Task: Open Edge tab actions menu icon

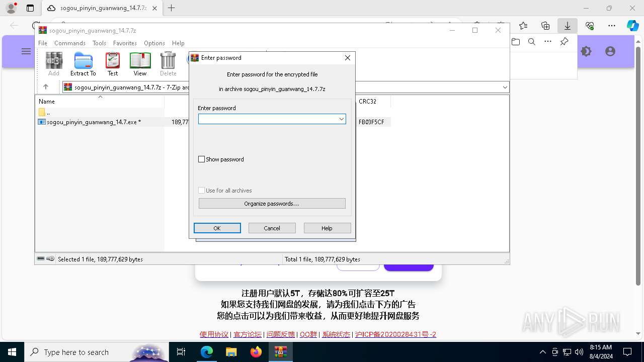Action: (30, 8)
